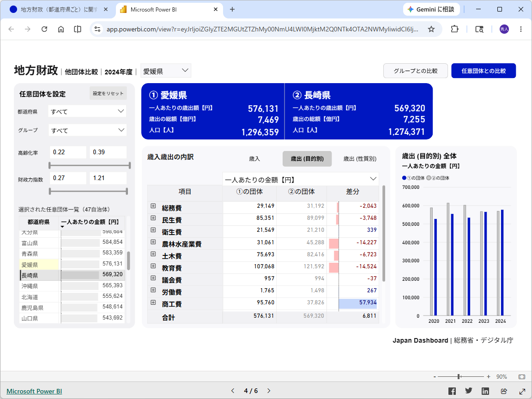
Task: Expand the 労働費 row
Action: click(x=153, y=290)
